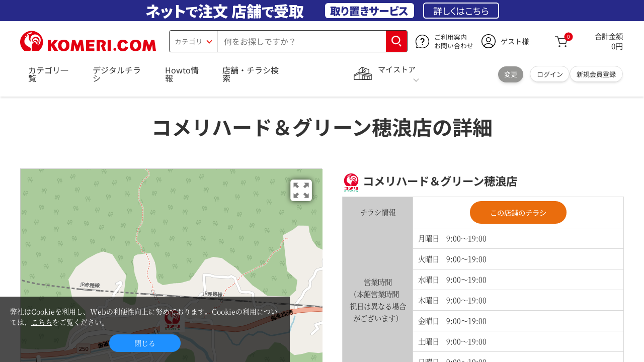Click the 国道250号 road label on map
The image size is (644, 362).
click(x=282, y=316)
